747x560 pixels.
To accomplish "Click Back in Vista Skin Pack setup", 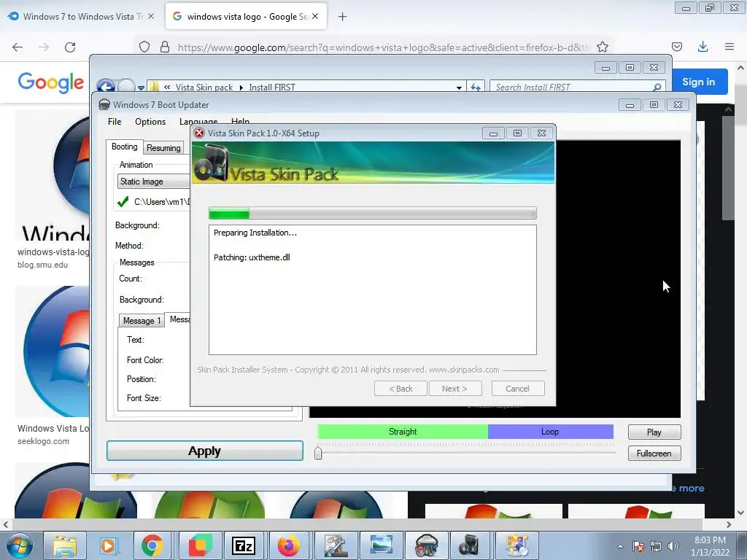I will pyautogui.click(x=400, y=389).
